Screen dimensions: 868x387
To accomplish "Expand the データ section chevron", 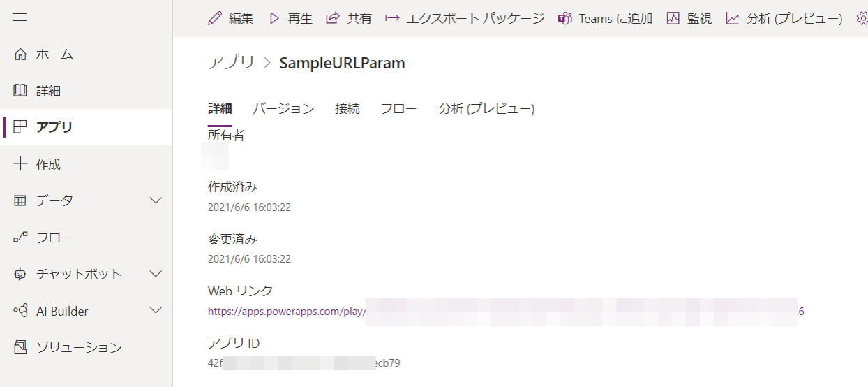I will pyautogui.click(x=156, y=200).
